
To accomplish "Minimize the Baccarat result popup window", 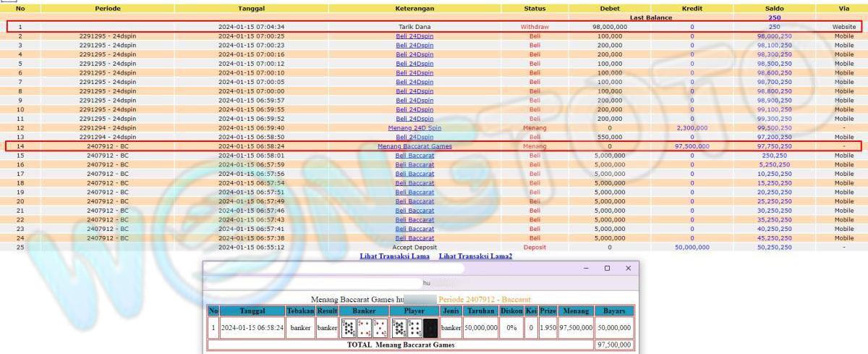I will point(586,269).
